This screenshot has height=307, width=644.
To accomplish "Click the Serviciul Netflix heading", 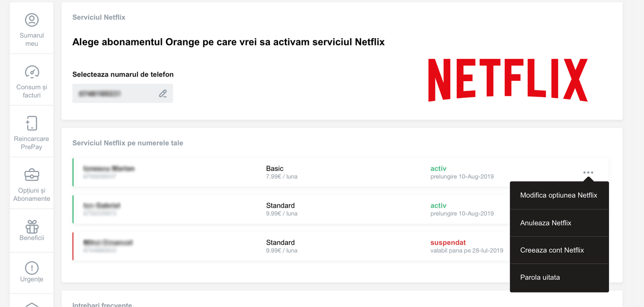I will click(x=99, y=17).
